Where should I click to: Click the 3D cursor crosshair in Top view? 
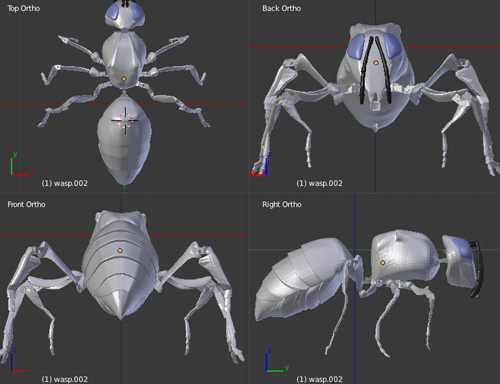(125, 120)
